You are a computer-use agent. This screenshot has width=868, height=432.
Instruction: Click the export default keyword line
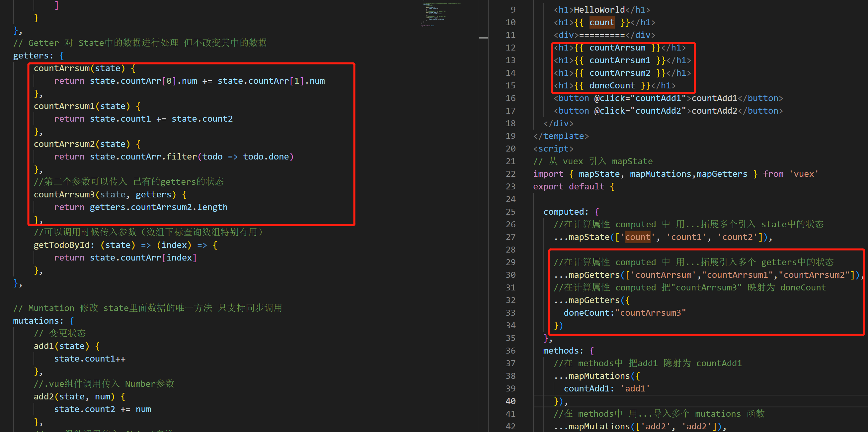coord(569,186)
